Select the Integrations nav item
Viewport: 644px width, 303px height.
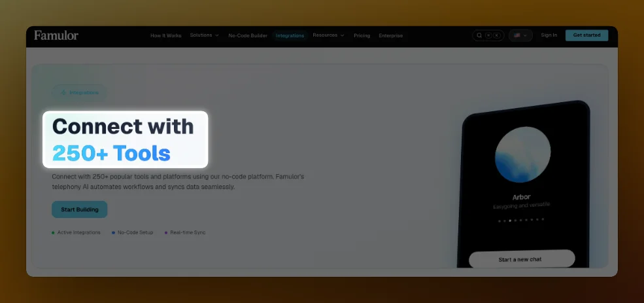coord(290,35)
